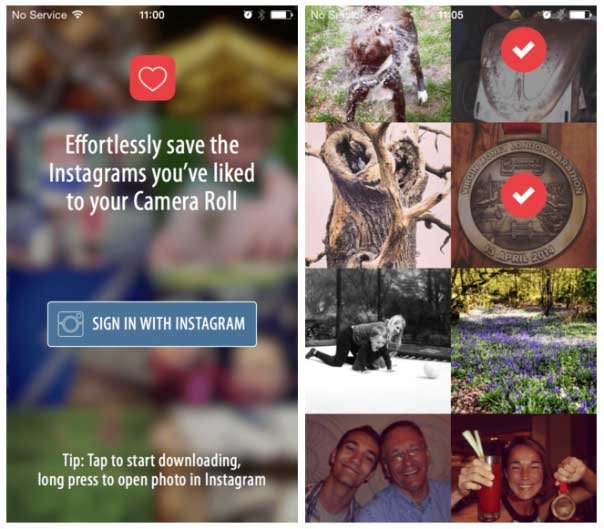This screenshot has width=604, height=529.
Task: Tap the Bluetooth icon on left status bar
Action: [261, 15]
